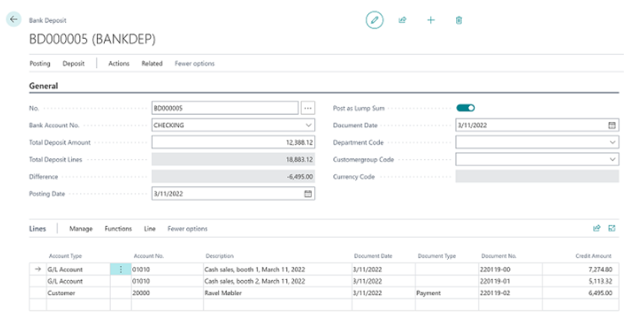Click Fewer options in header bar
The image size is (644, 336).
194,64
